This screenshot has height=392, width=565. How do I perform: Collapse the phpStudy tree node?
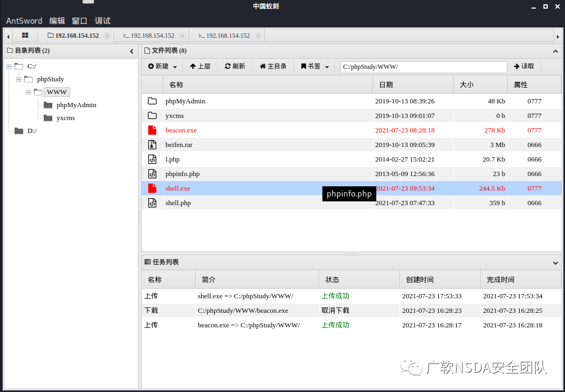[18, 79]
